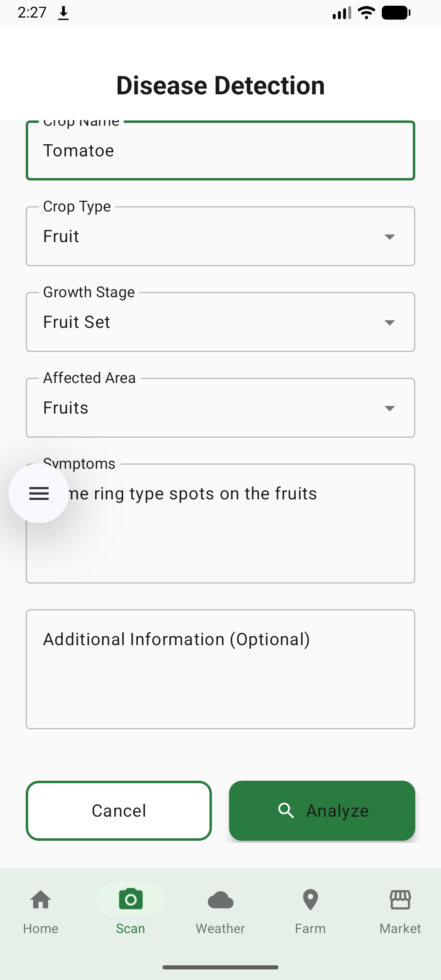441x980 pixels.
Task: Tap the floating hamburger menu button
Action: [x=39, y=493]
